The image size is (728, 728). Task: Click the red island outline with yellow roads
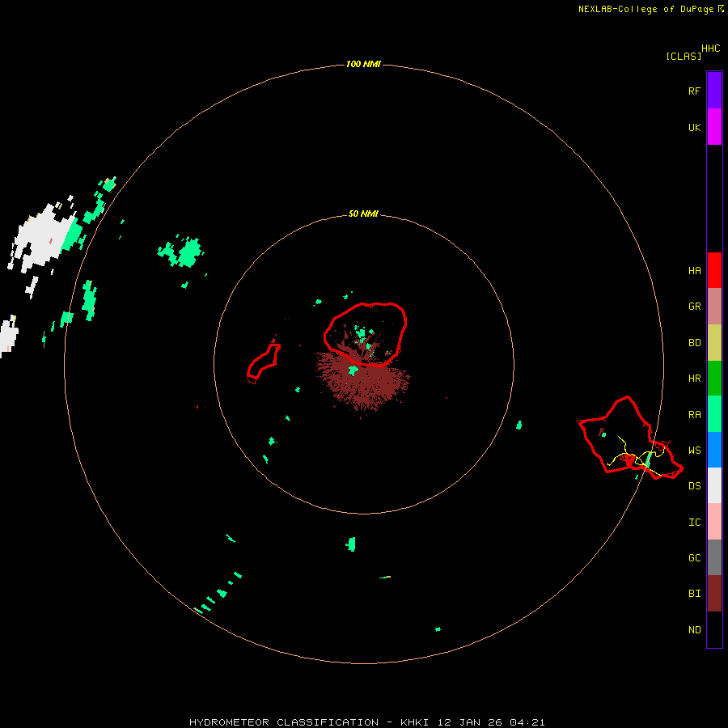[630, 438]
